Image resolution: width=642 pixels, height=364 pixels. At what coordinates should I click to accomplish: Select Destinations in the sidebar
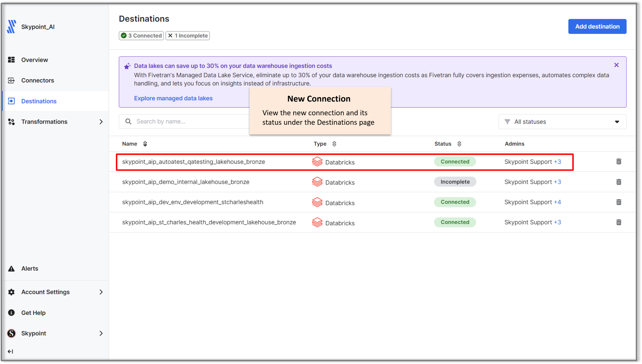[x=38, y=101]
